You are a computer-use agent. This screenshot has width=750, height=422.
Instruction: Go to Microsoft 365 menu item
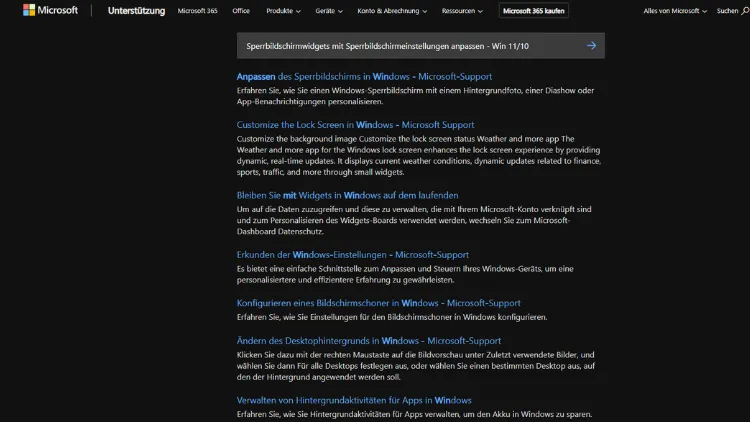(198, 11)
